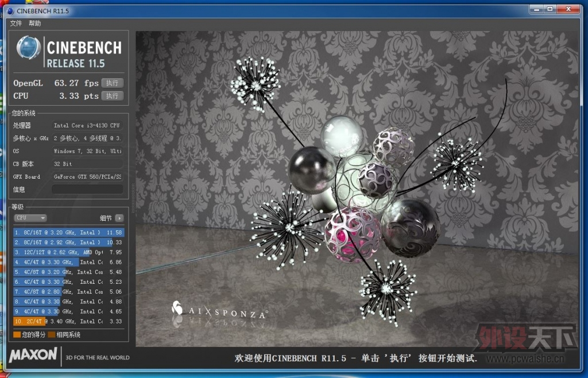Click the OpenGL score 63.27 fps
The height and width of the screenshot is (378, 588).
pos(76,83)
